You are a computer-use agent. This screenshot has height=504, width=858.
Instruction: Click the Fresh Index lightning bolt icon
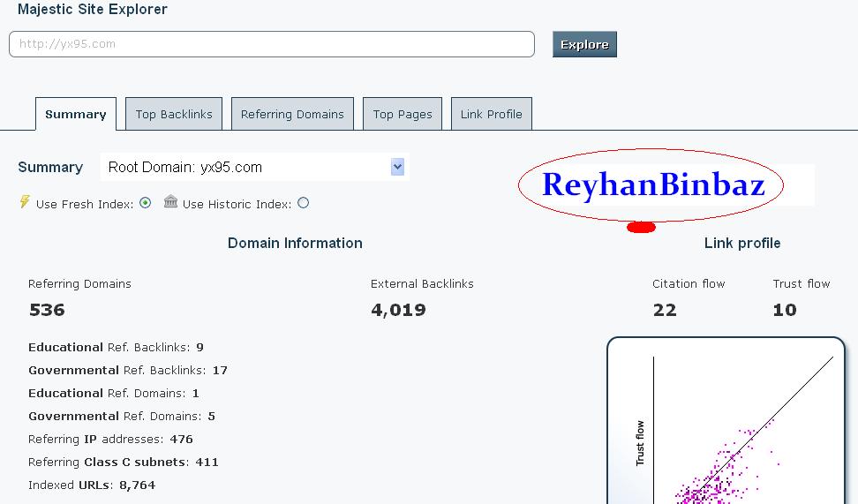(x=25, y=201)
